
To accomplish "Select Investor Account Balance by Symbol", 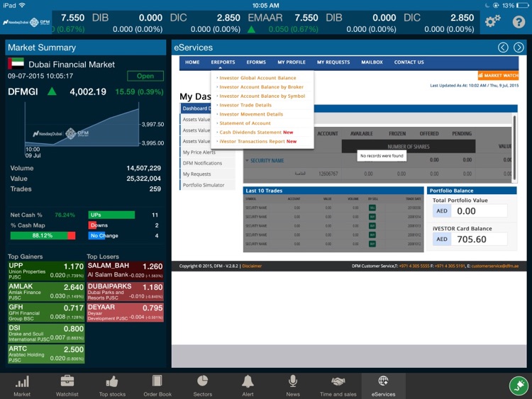I will 262,96.
